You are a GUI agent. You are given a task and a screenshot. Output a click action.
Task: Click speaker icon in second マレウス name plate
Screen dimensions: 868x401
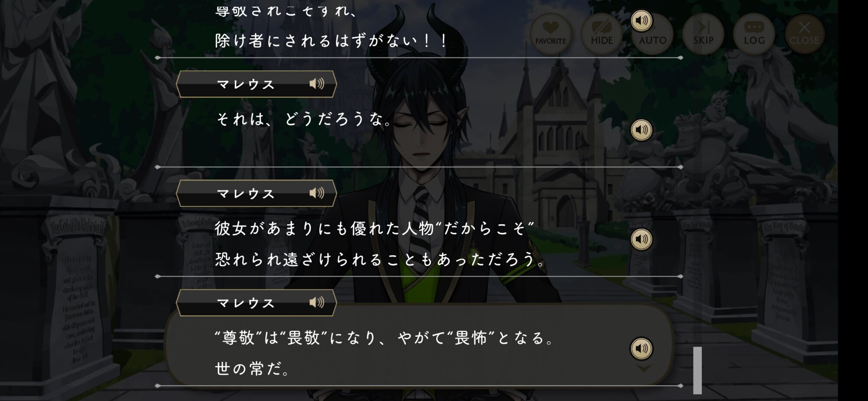tap(317, 193)
